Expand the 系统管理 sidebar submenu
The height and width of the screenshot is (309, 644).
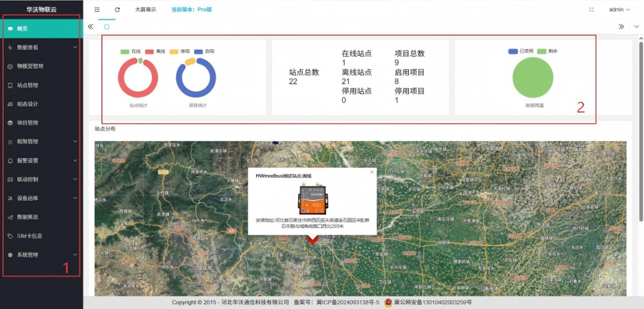41,255
